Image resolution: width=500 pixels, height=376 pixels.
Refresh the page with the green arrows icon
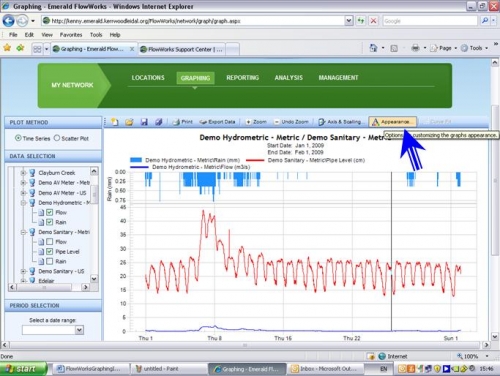click(361, 21)
